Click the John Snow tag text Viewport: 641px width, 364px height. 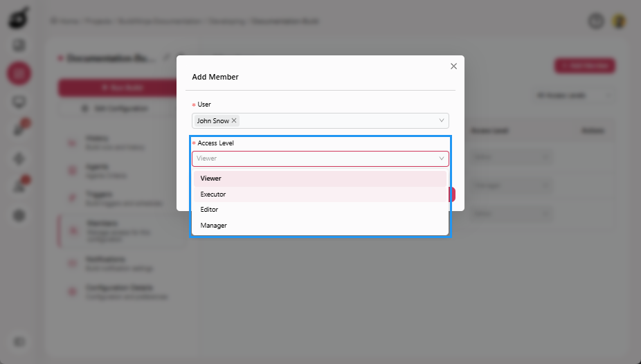coord(213,121)
